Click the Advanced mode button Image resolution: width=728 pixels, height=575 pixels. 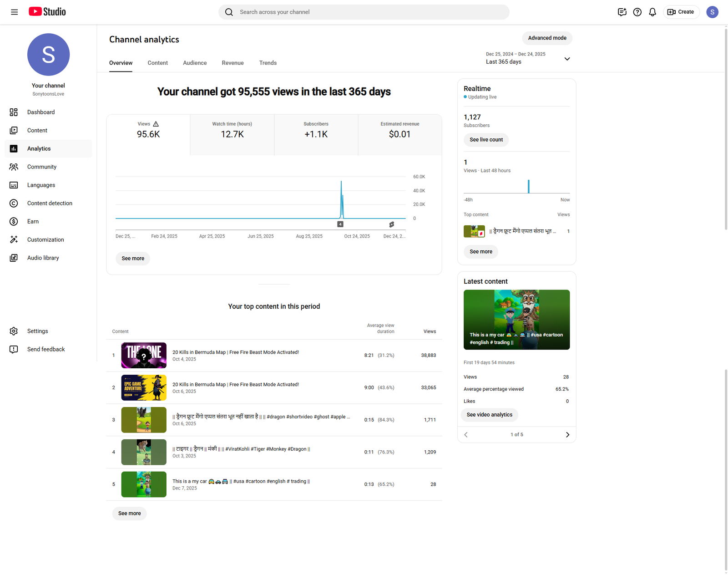pos(547,38)
